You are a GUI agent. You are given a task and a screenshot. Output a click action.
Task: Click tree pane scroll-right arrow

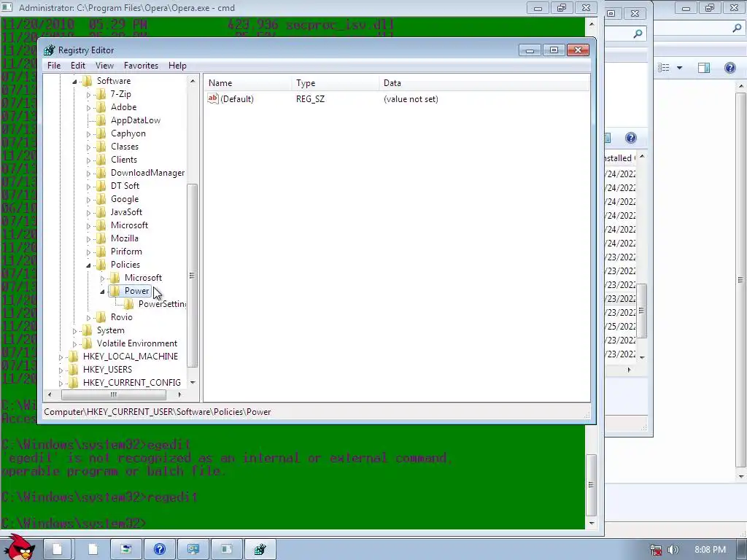tap(179, 394)
